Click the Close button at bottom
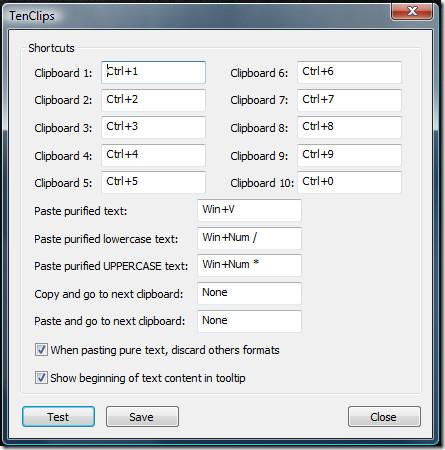 point(384,417)
